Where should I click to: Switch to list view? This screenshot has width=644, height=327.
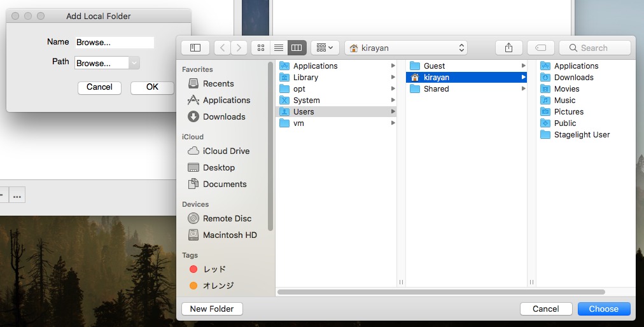[x=279, y=48]
